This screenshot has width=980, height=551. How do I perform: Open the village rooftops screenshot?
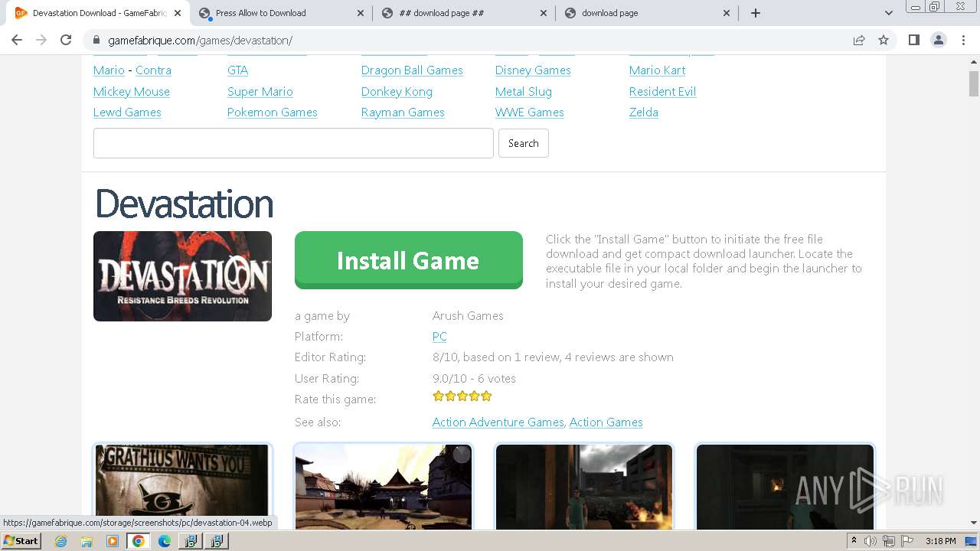[x=384, y=486]
